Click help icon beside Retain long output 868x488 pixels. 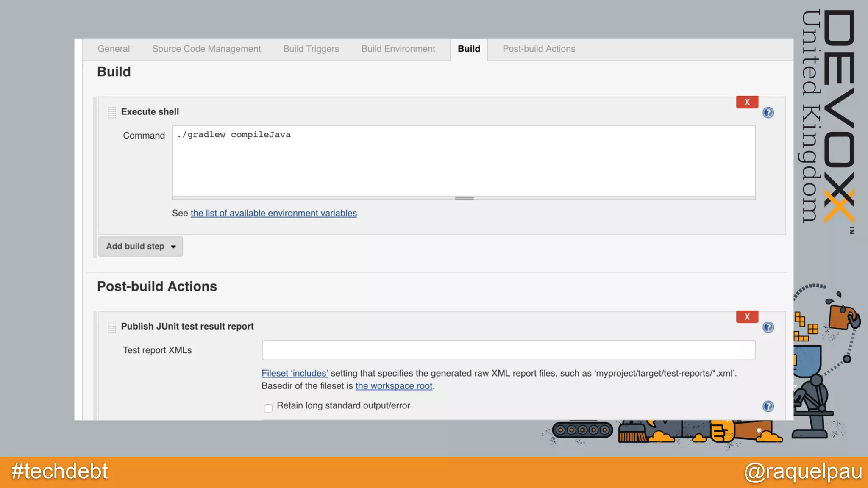point(768,406)
